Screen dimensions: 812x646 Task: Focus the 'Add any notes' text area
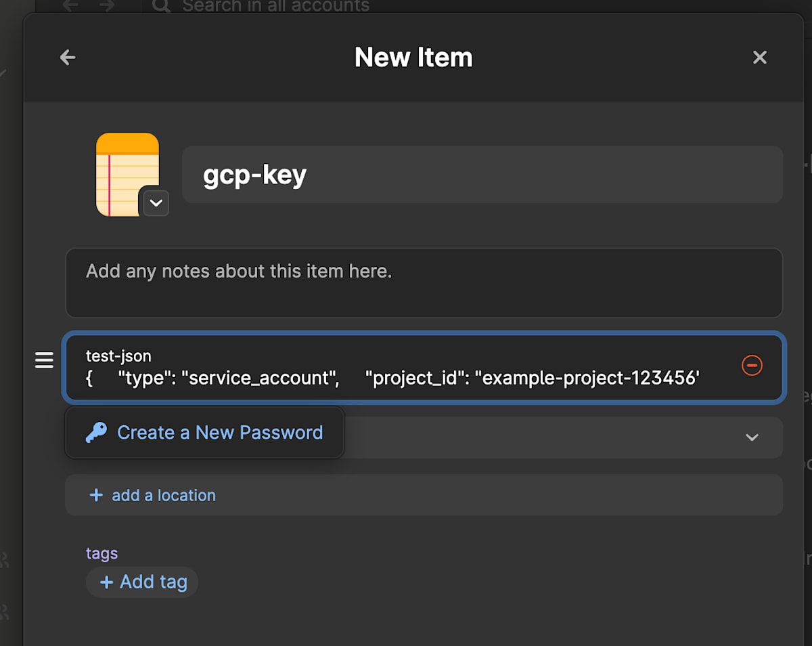pyautogui.click(x=424, y=282)
